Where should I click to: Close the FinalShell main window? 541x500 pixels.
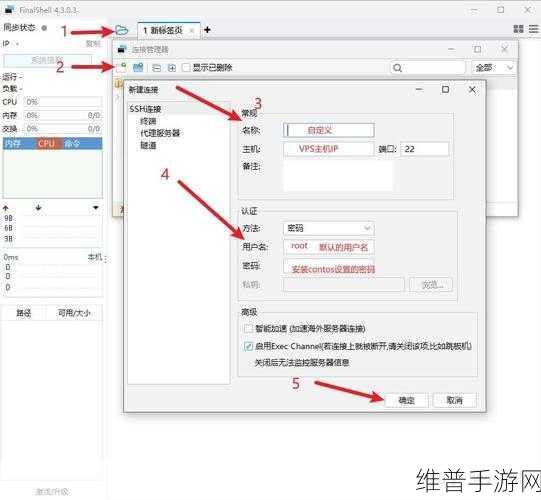click(528, 10)
